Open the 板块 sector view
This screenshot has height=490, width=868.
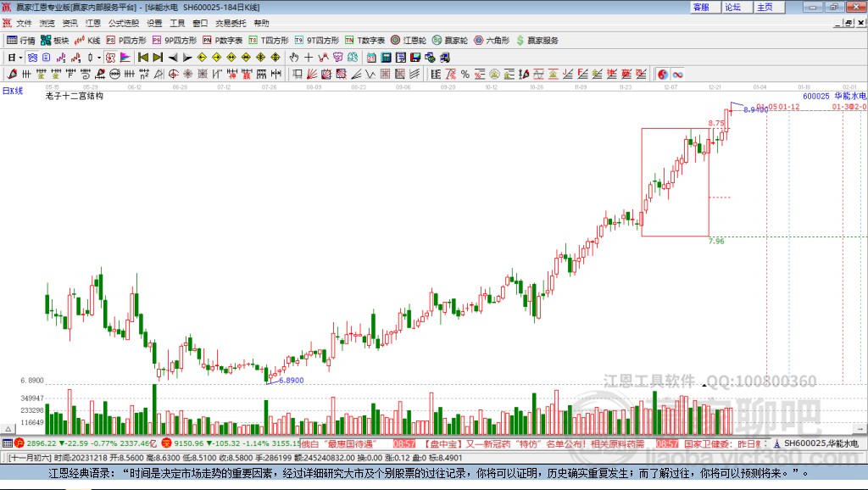coord(54,40)
